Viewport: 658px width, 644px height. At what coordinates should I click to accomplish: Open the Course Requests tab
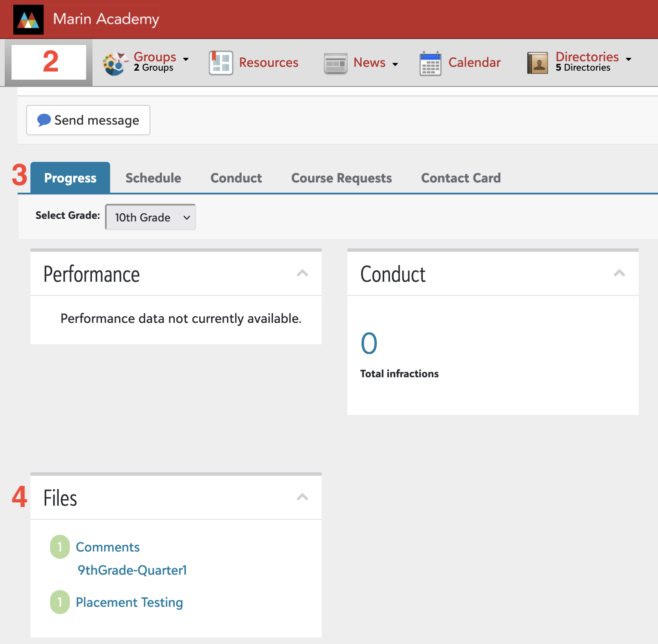pyautogui.click(x=341, y=178)
